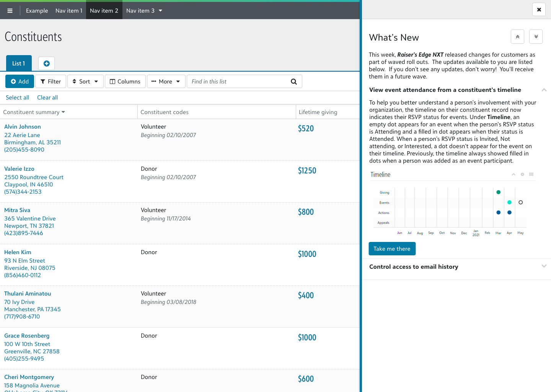Go to Nav item 1
551x392 pixels.
(x=69, y=11)
